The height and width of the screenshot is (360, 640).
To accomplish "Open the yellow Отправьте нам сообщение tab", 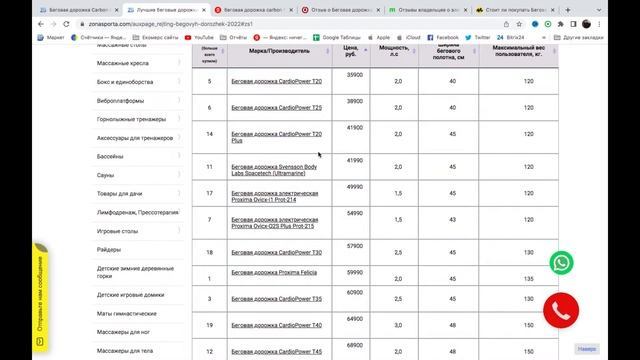I will pos(40,298).
